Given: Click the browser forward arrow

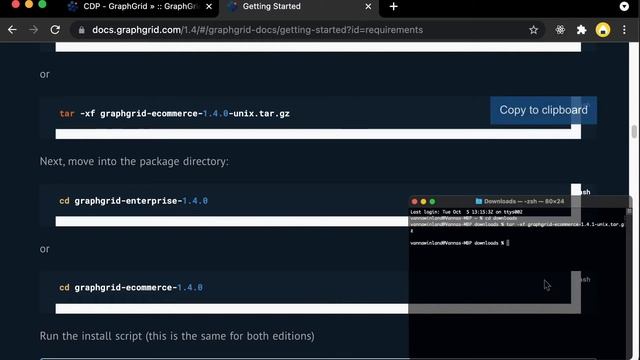Looking at the screenshot, I should (33, 30).
